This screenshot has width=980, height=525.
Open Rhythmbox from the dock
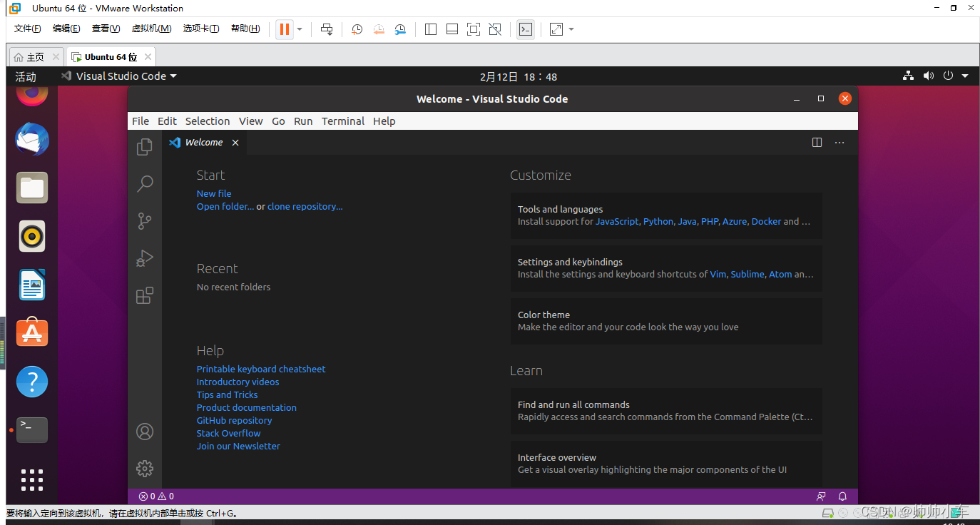(32, 236)
